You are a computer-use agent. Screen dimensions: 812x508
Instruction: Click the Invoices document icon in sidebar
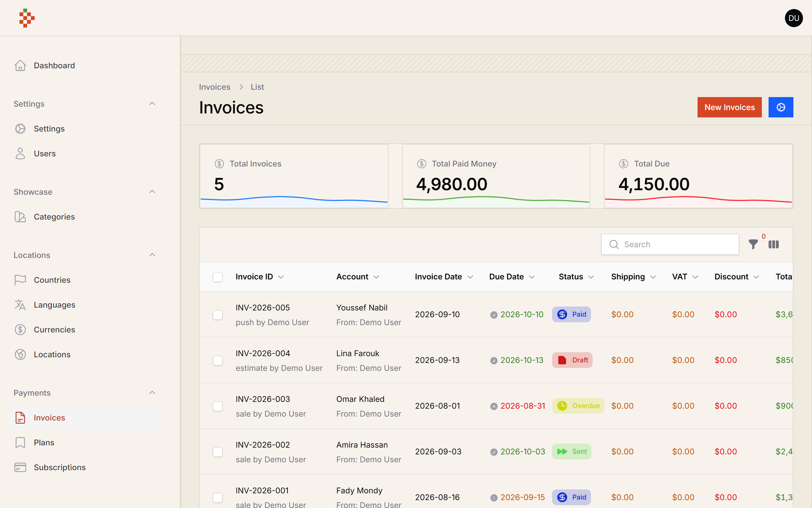[20, 418]
